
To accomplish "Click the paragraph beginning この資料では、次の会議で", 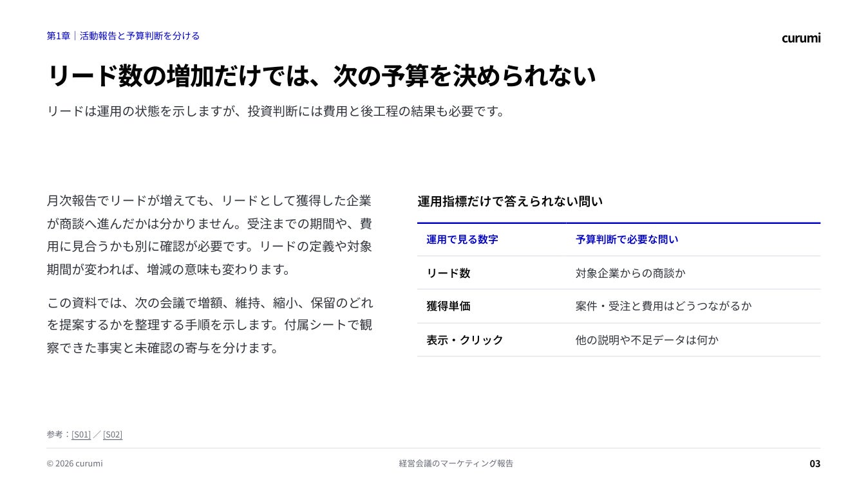I will pyautogui.click(x=209, y=326).
